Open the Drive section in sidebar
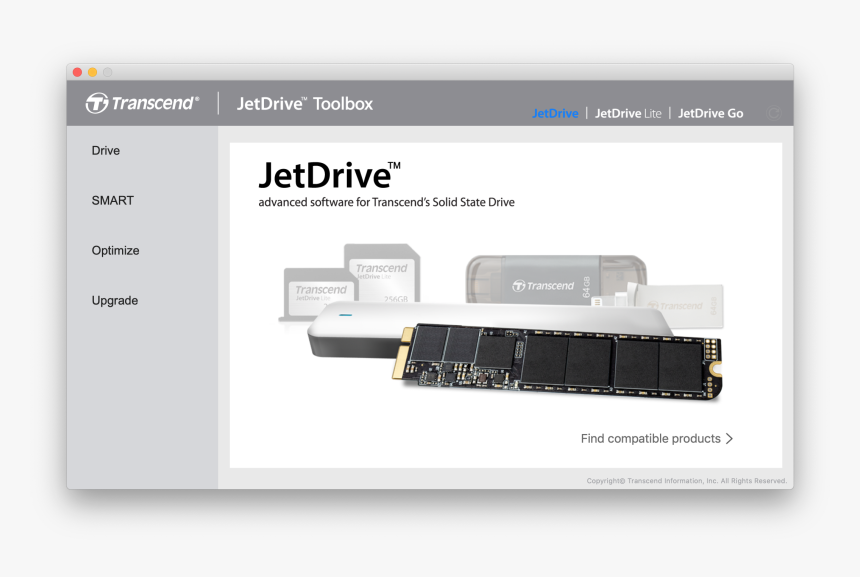860x577 pixels. point(105,150)
